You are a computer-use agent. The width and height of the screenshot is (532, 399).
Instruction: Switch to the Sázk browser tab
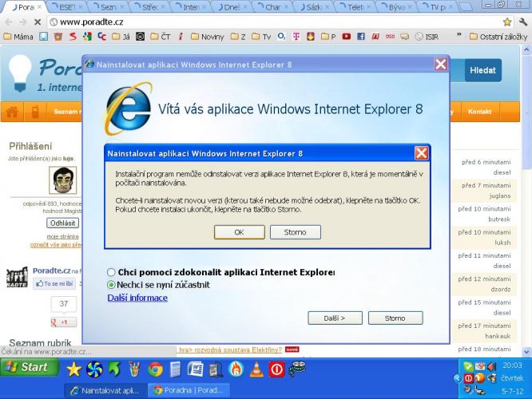tap(314, 6)
